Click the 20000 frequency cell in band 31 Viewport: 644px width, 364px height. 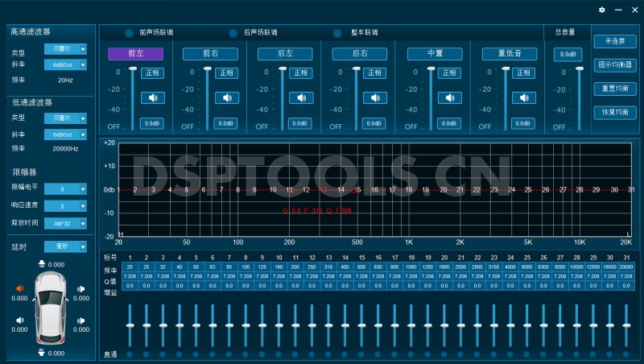(x=626, y=267)
